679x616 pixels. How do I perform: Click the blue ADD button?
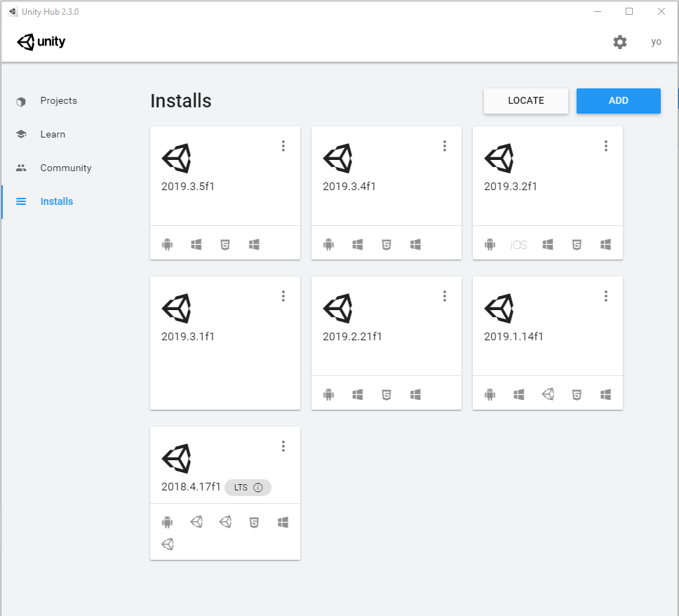619,100
